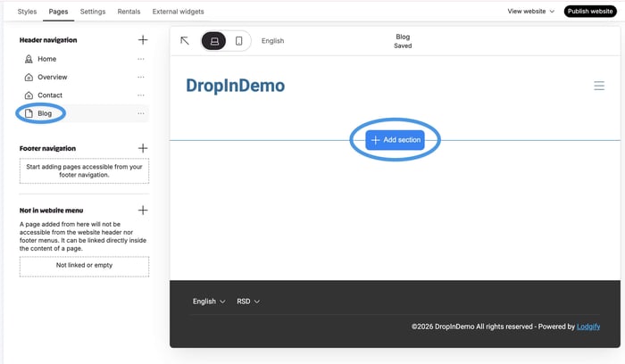Image resolution: width=625 pixels, height=364 pixels.
Task: Click the Blog page document icon
Action: point(29,113)
